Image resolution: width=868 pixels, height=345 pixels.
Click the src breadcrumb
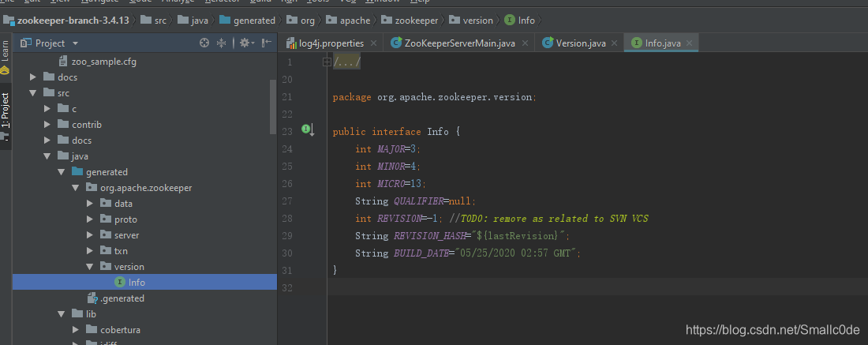pos(153,21)
